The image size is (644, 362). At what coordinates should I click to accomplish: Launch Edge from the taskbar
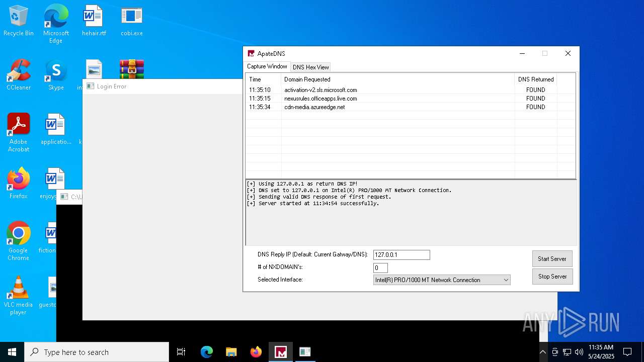(x=207, y=352)
